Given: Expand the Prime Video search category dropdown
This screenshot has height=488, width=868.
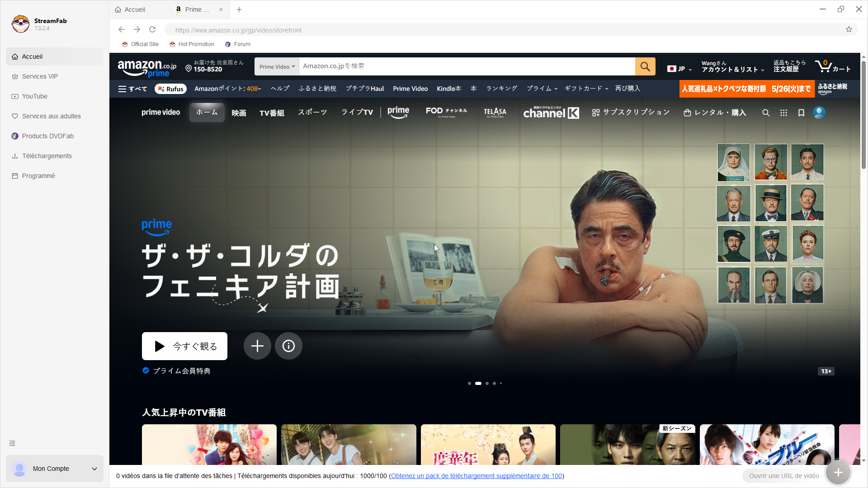Looking at the screenshot, I should 277,66.
